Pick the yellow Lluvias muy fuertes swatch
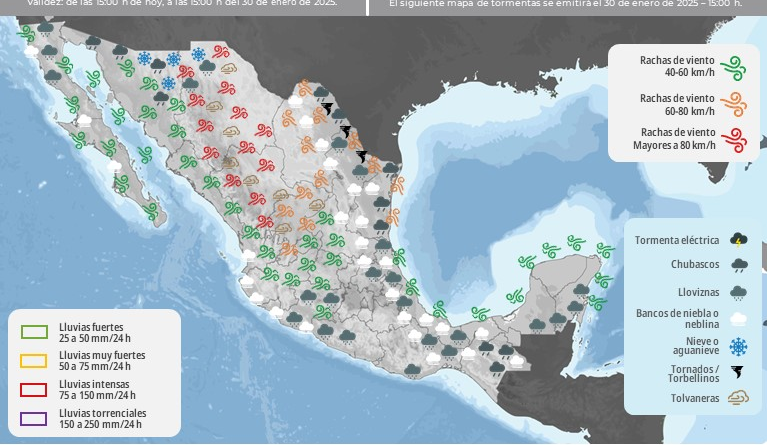This screenshot has height=445, width=767. coord(35,361)
